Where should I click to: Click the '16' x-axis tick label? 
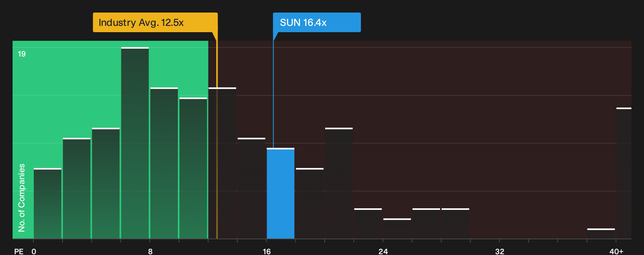(x=267, y=251)
